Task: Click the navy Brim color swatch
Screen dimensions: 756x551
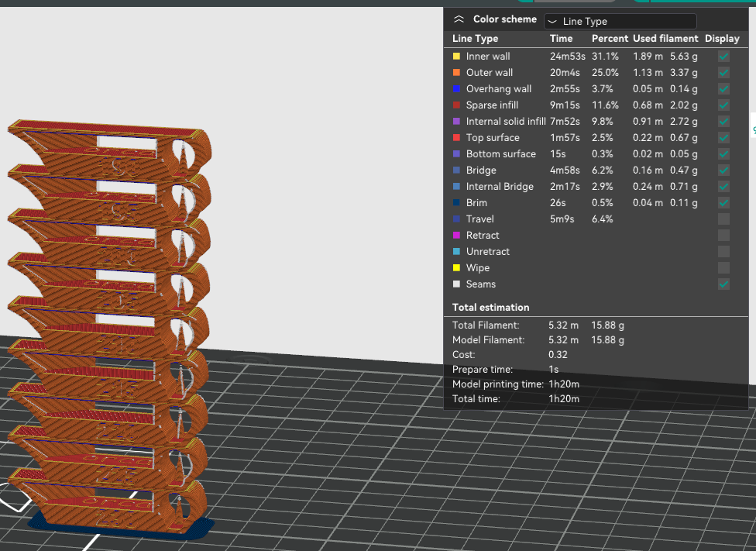Action: pos(456,203)
